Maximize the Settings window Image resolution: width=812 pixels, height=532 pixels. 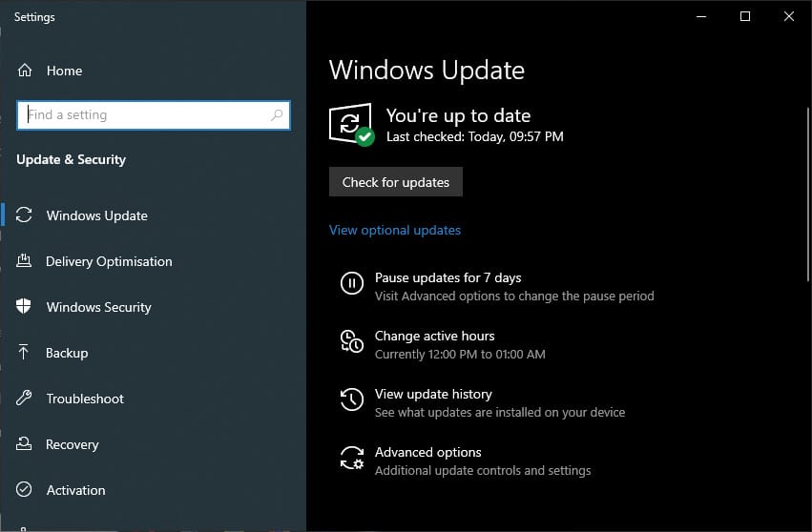pos(745,16)
